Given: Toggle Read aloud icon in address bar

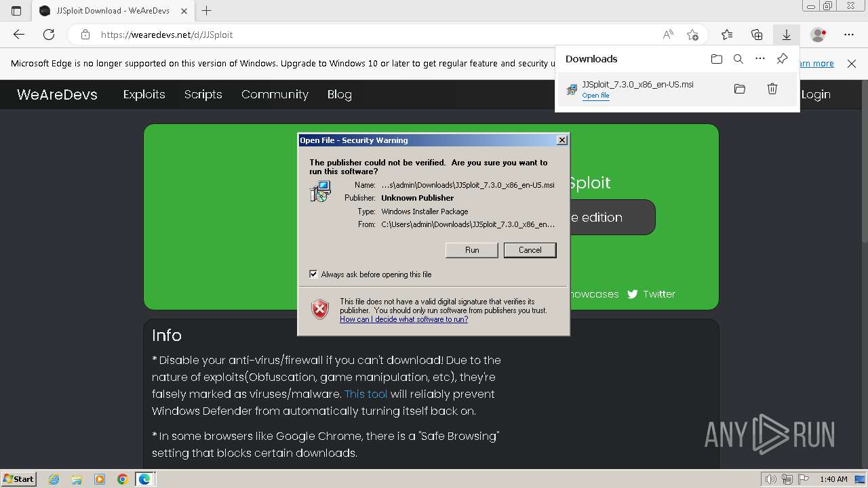Looking at the screenshot, I should click(668, 35).
